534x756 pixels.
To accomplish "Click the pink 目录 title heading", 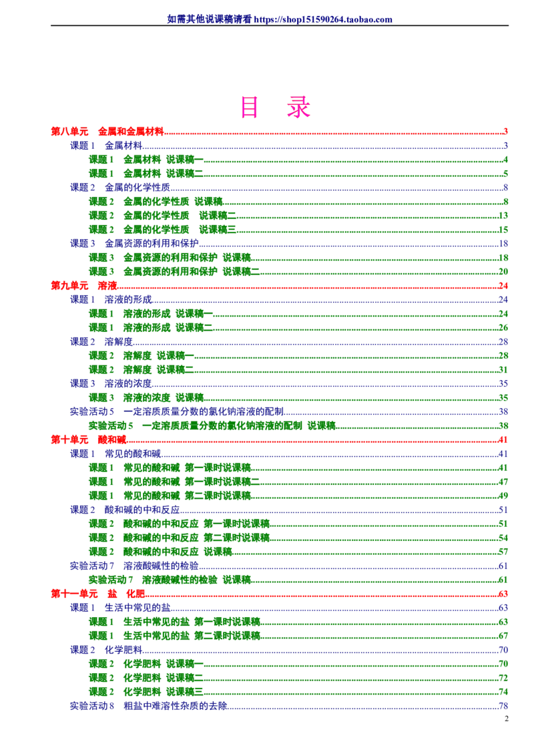I will click(x=276, y=108).
